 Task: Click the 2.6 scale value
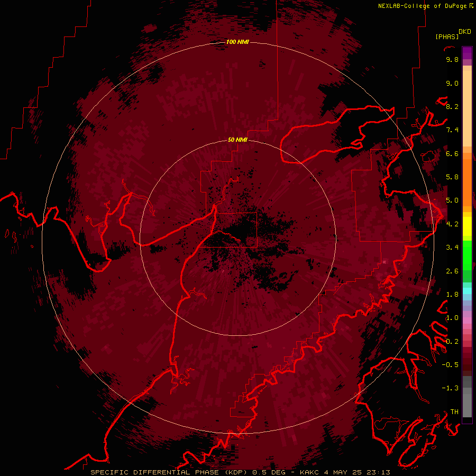click(x=452, y=271)
